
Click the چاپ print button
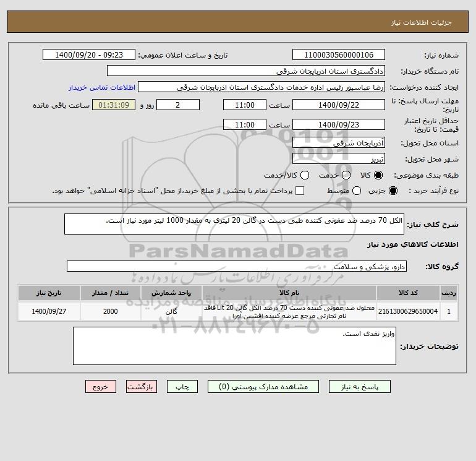click(x=182, y=387)
